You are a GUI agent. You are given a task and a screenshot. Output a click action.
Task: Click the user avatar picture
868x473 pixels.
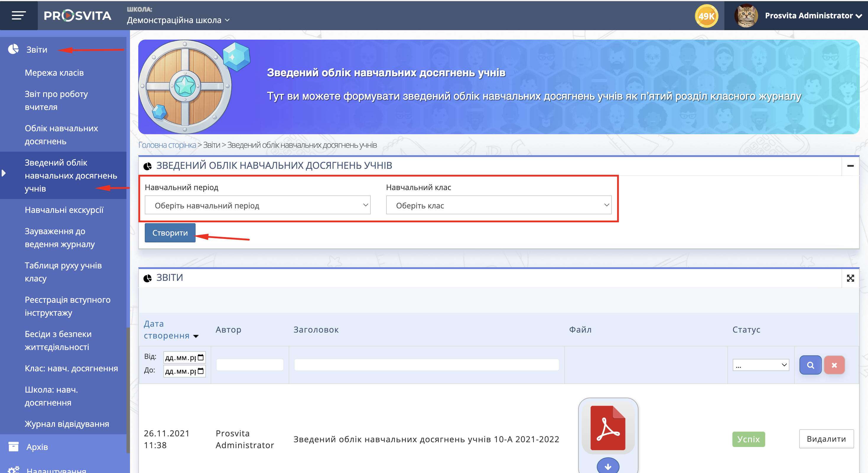point(746,15)
